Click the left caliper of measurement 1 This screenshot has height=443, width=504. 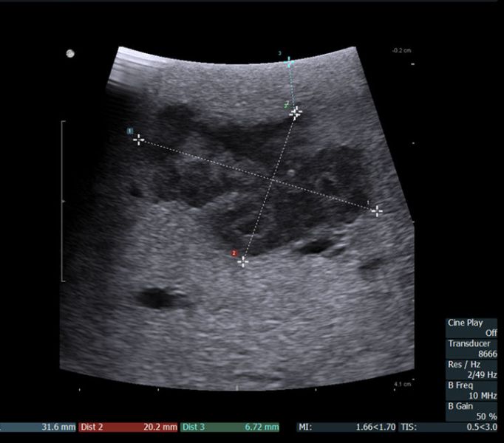tap(138, 140)
